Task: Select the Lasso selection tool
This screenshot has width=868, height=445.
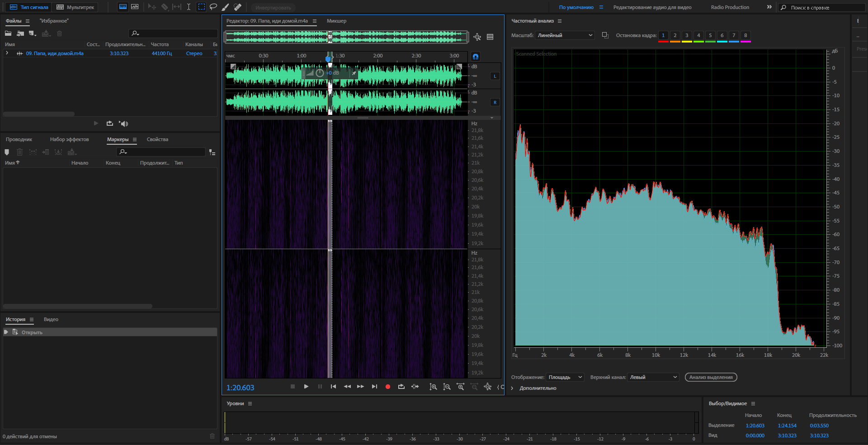Action: point(213,7)
